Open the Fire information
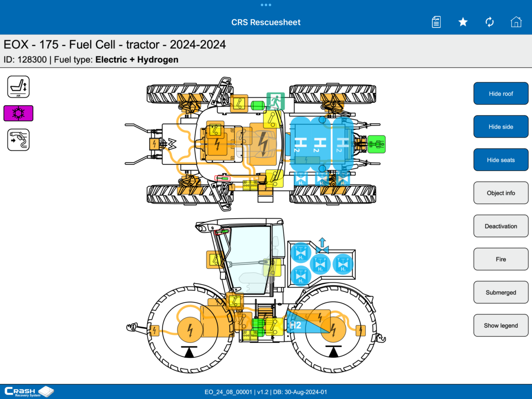532x399 pixels. tap(501, 259)
